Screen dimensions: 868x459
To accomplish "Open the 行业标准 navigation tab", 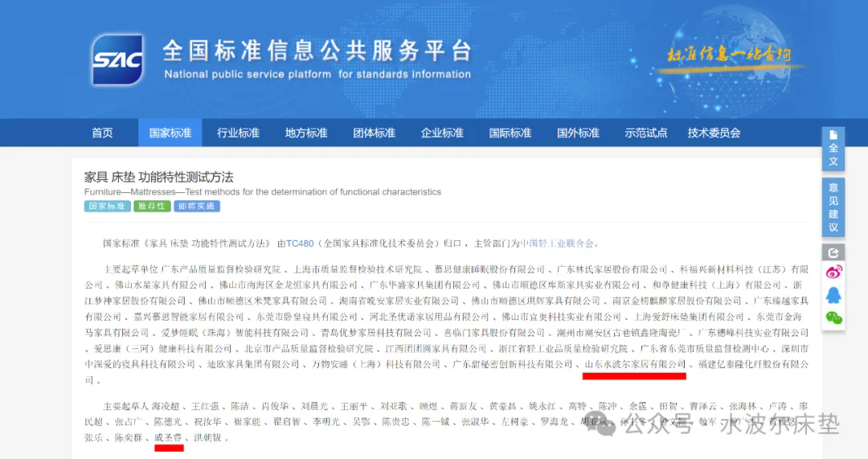I will click(238, 133).
